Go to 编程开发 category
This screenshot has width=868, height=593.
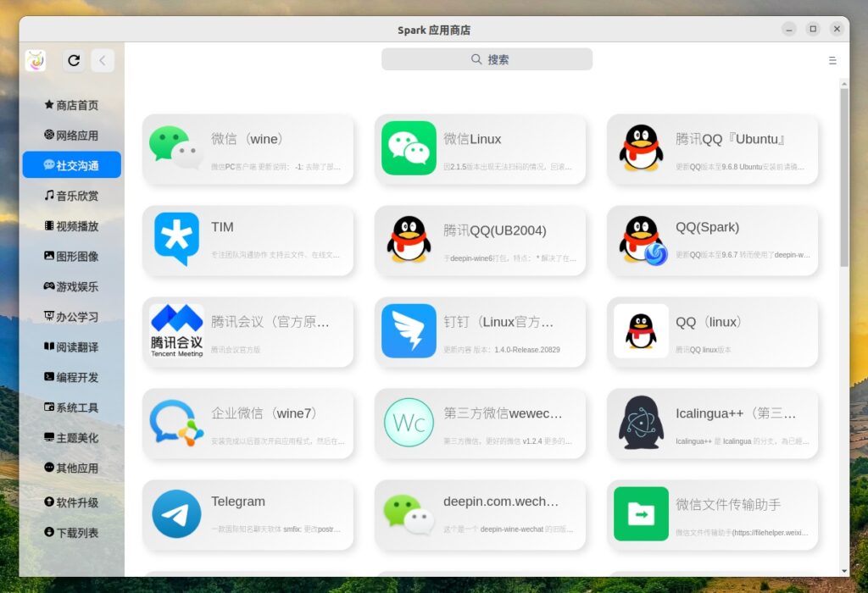pyautogui.click(x=72, y=377)
